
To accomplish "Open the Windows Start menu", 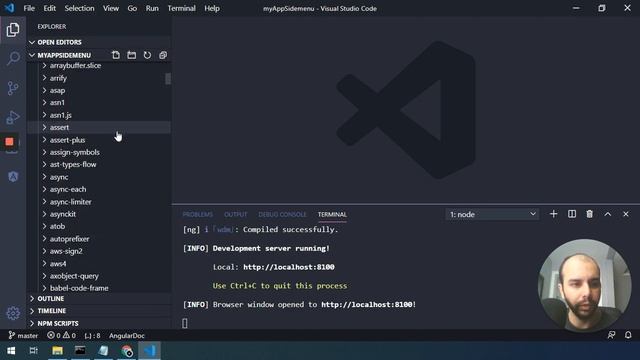I will point(11,351).
